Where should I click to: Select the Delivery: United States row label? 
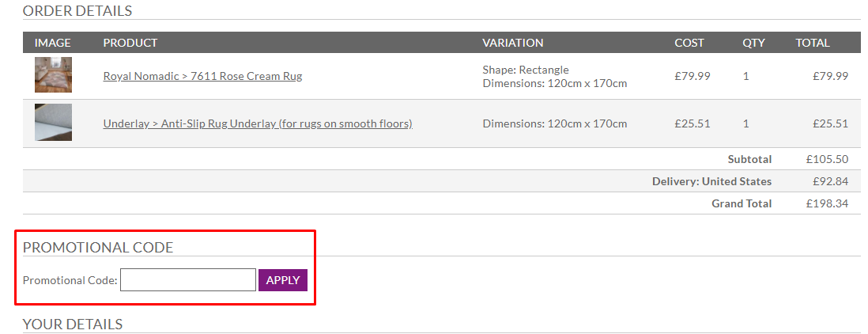click(x=712, y=181)
